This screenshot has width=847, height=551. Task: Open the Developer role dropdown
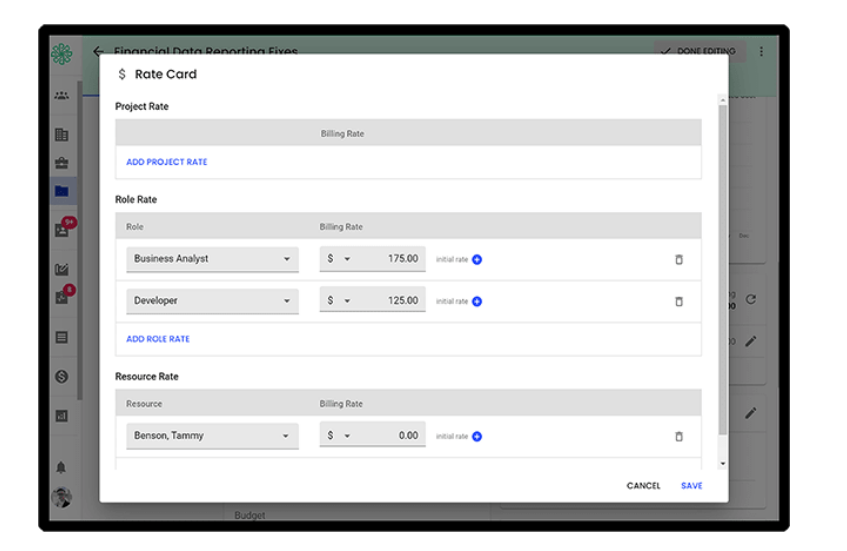[x=212, y=301]
